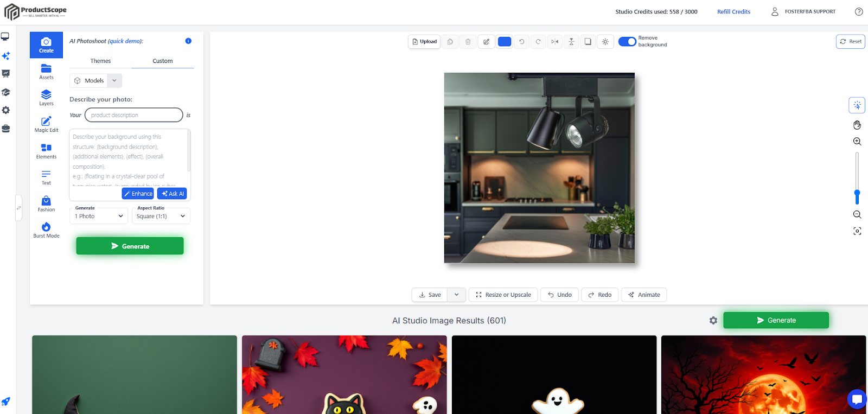Open the chat support bubble
868x414 pixels.
[x=857, y=399]
